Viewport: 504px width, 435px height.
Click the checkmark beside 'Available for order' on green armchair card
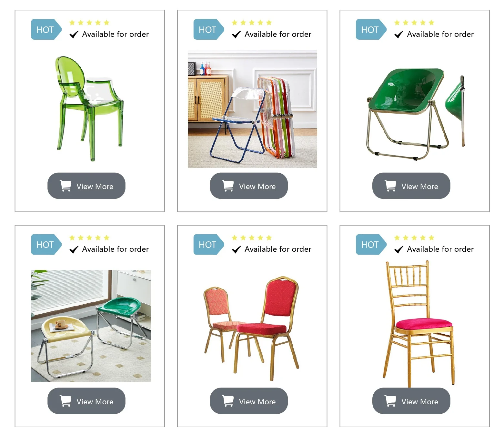74,35
